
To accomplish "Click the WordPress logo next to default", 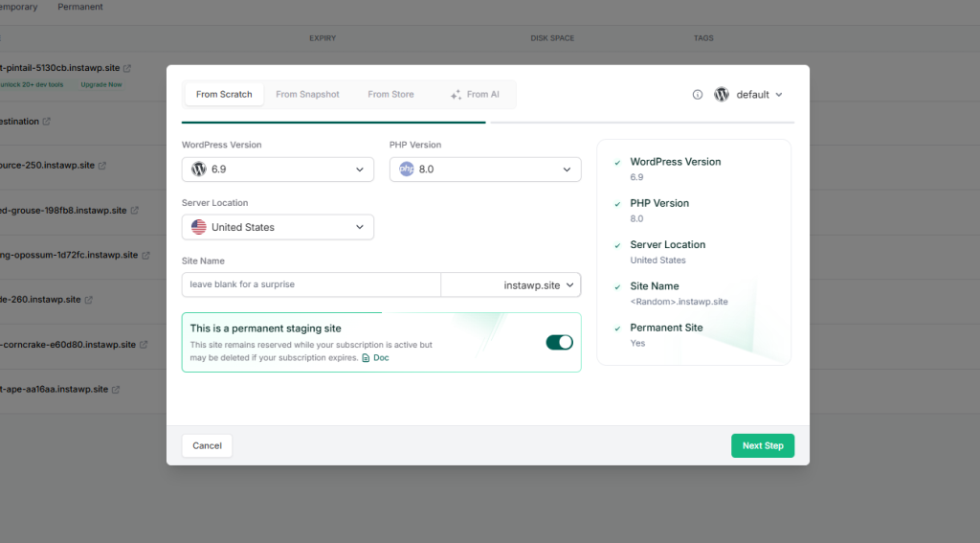I will coord(722,95).
